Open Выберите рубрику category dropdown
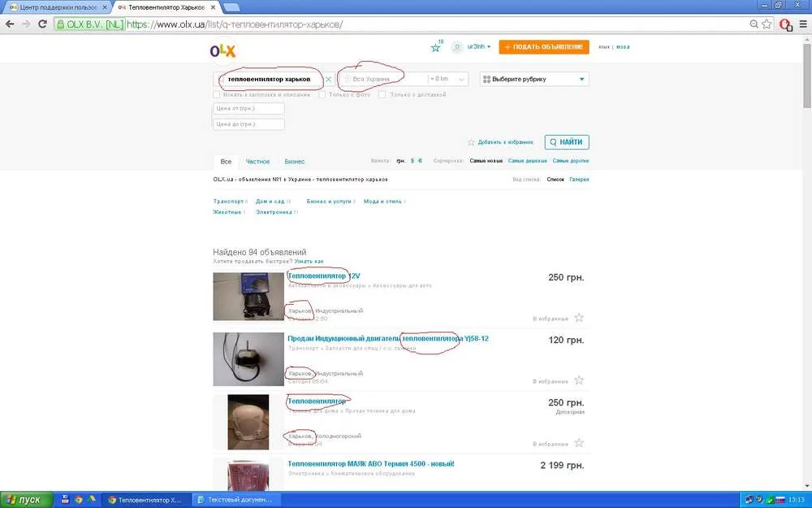The width and height of the screenshot is (812, 508). click(x=534, y=79)
